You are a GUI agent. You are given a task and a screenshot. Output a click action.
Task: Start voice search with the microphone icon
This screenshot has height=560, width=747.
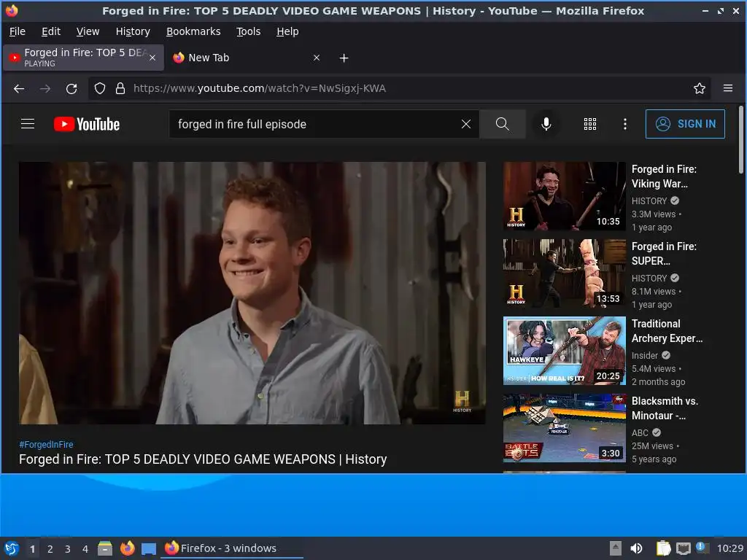[546, 124]
